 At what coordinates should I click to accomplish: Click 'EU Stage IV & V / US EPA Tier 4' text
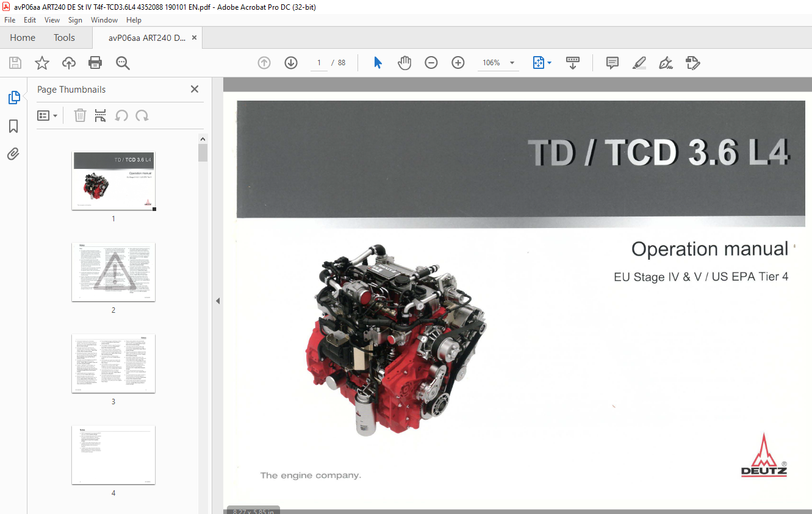click(701, 277)
